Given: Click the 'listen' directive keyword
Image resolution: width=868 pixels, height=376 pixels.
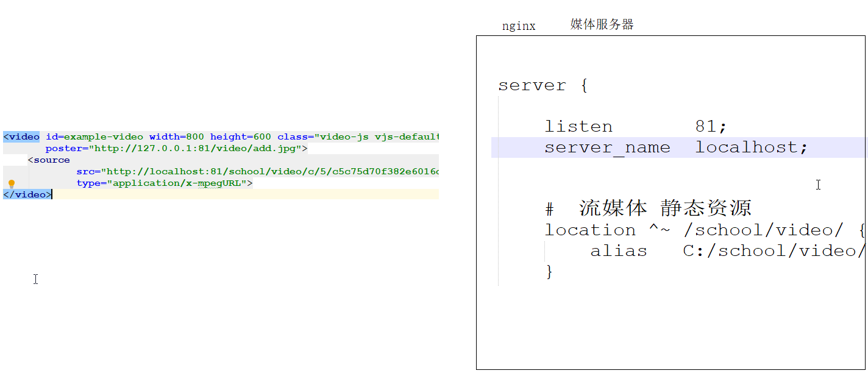Looking at the screenshot, I should point(578,127).
